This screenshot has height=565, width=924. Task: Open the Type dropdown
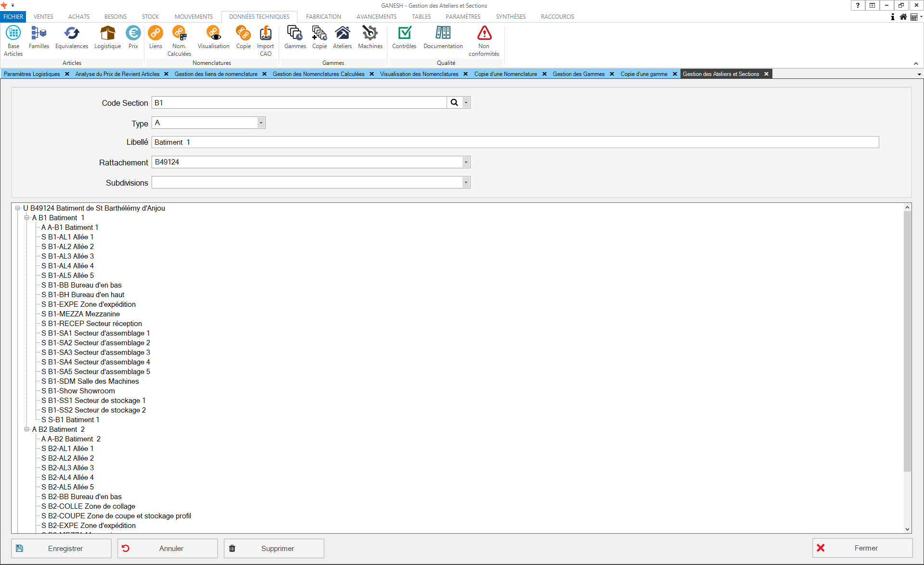click(x=261, y=123)
